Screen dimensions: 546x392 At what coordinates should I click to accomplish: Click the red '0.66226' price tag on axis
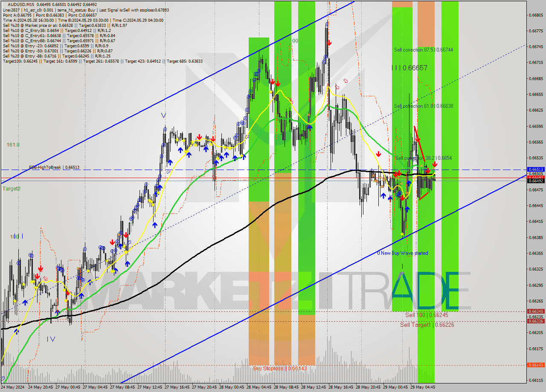click(536, 321)
